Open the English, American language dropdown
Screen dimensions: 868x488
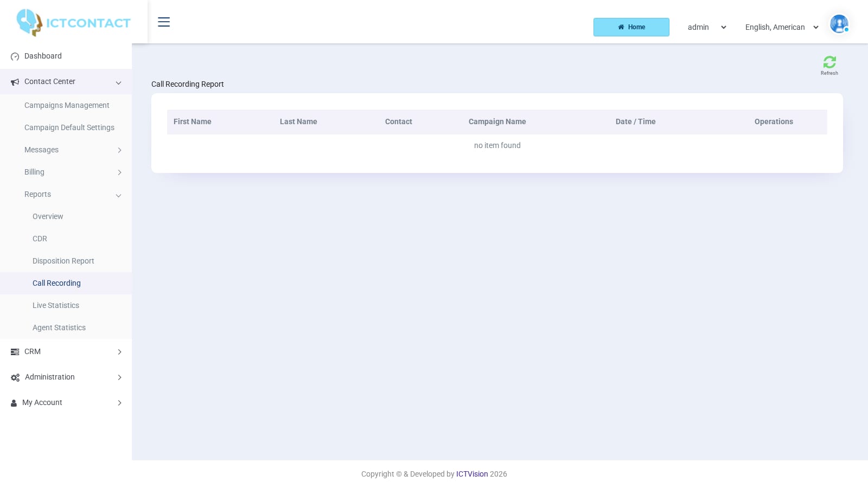pos(782,27)
